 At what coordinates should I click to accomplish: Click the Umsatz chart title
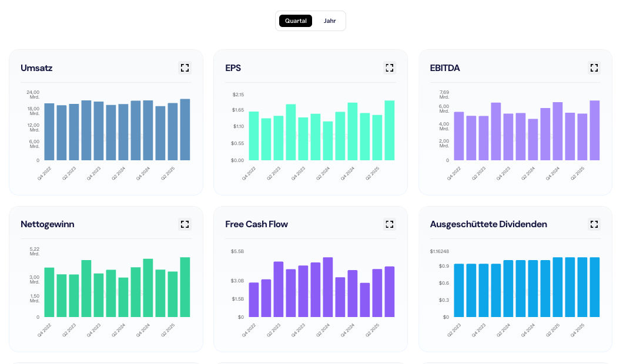click(36, 68)
